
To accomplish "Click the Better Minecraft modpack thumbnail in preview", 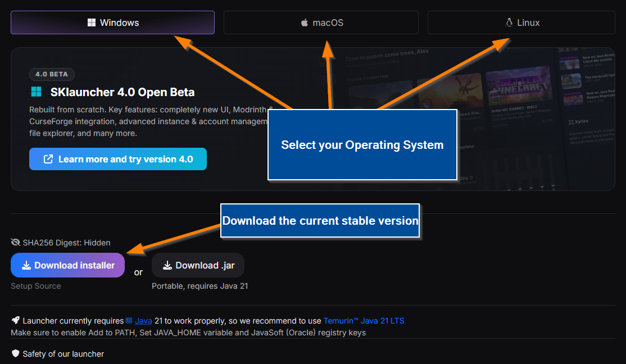I will coord(519,86).
